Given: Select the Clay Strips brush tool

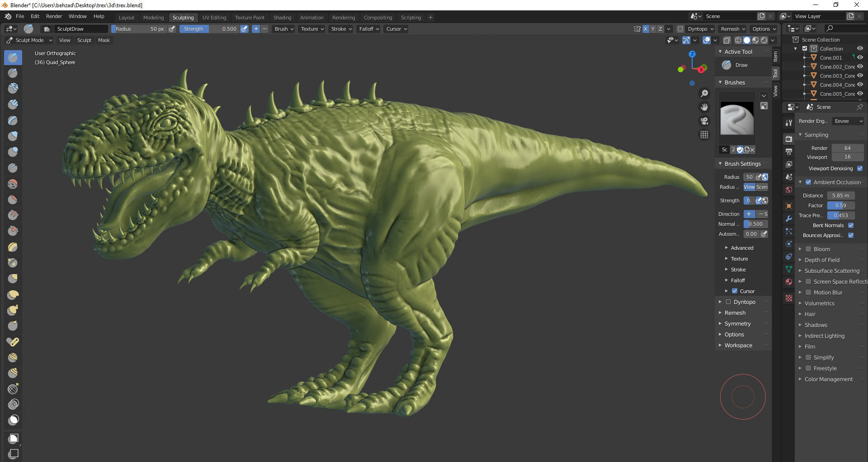Looking at the screenshot, I should coord(13,104).
